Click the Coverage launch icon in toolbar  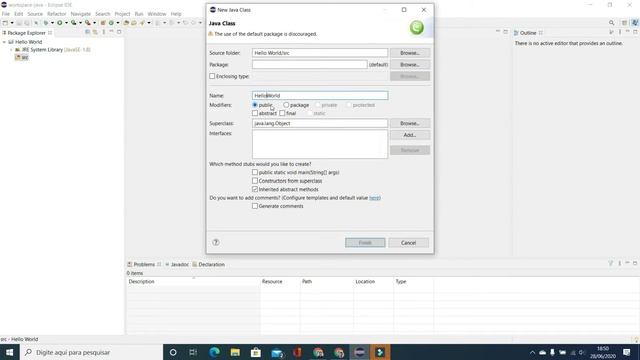(x=73, y=23)
